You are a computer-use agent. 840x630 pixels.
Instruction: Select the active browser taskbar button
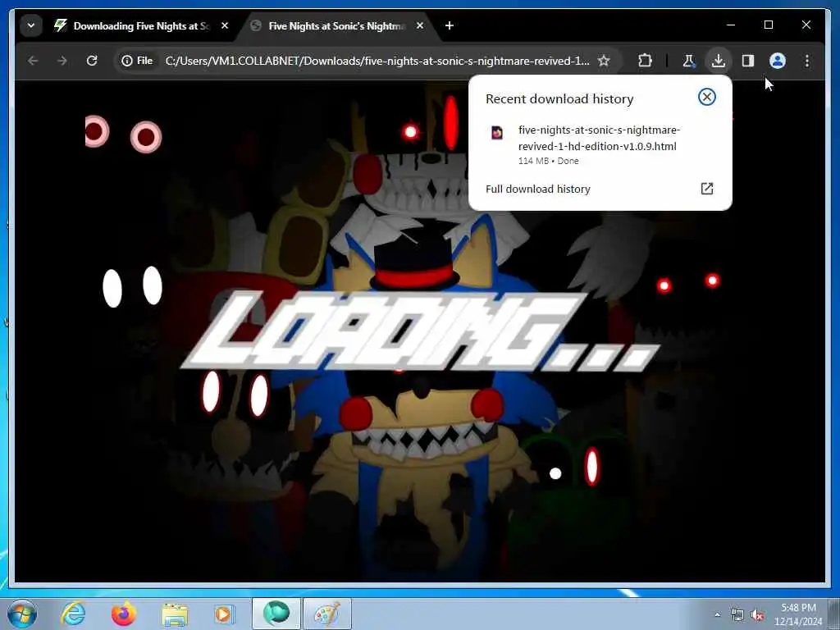(x=276, y=614)
